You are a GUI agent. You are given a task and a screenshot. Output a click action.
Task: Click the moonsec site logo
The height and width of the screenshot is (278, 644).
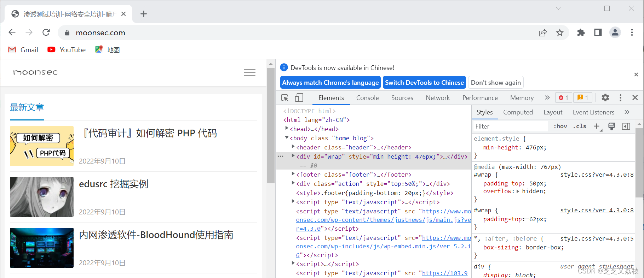[35, 72]
